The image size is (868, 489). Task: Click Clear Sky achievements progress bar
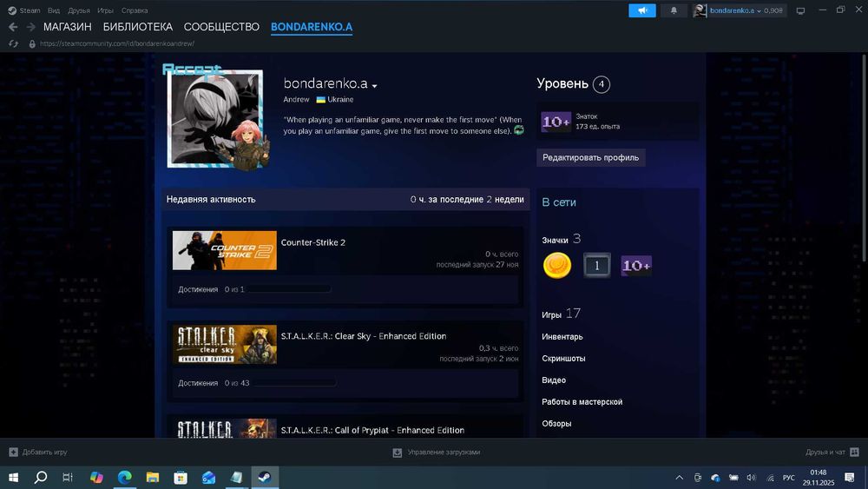click(x=295, y=383)
